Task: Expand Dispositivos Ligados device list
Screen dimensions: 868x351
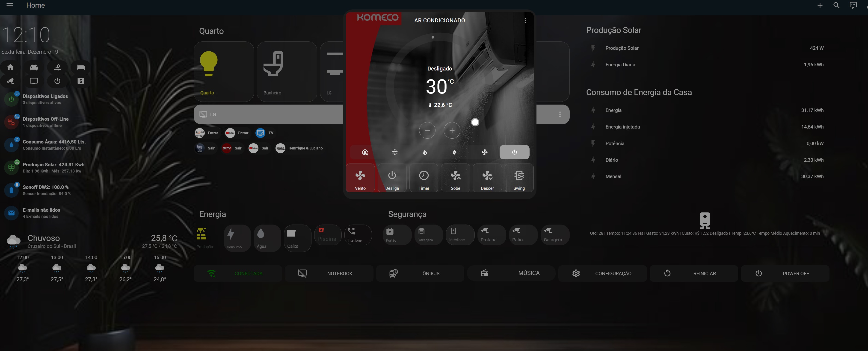Action: coord(45,99)
